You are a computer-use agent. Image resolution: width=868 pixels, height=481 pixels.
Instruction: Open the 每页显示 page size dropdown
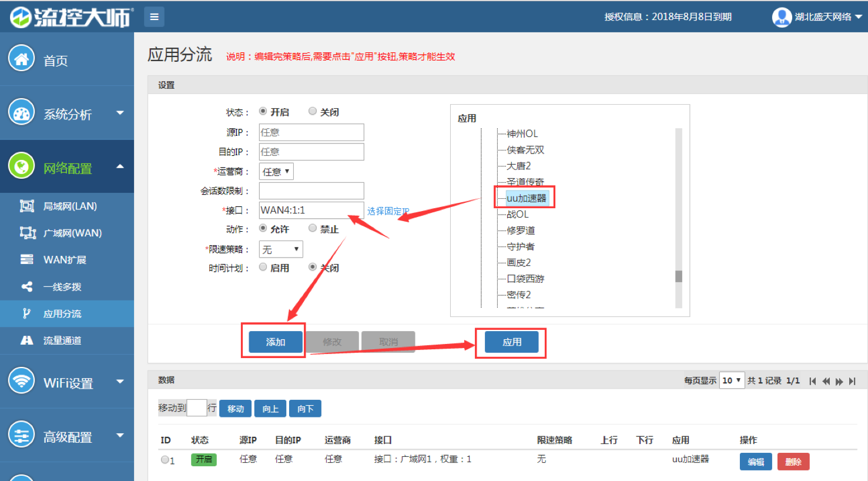tap(732, 380)
